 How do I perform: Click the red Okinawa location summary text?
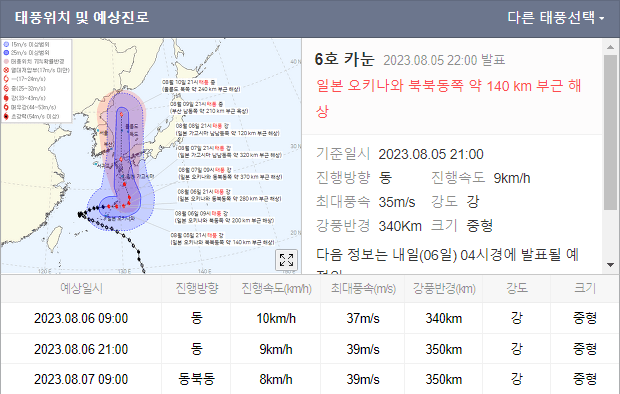pyautogui.click(x=448, y=98)
